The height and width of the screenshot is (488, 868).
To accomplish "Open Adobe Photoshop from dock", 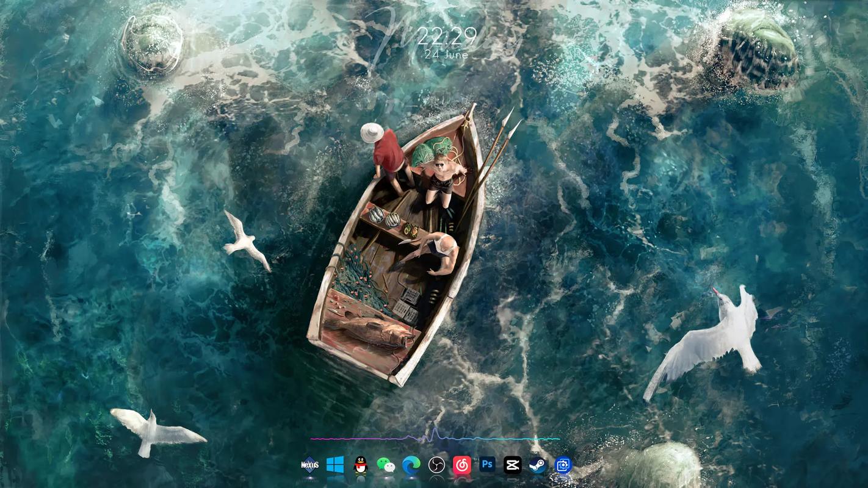I will click(x=487, y=465).
